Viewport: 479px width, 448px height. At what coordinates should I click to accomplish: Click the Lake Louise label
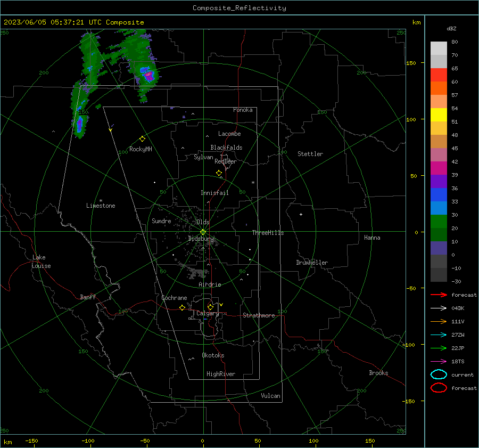41,262
